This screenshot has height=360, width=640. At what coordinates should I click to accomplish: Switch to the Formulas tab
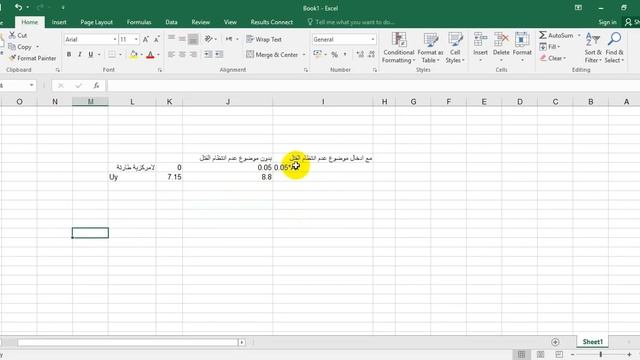point(139,22)
